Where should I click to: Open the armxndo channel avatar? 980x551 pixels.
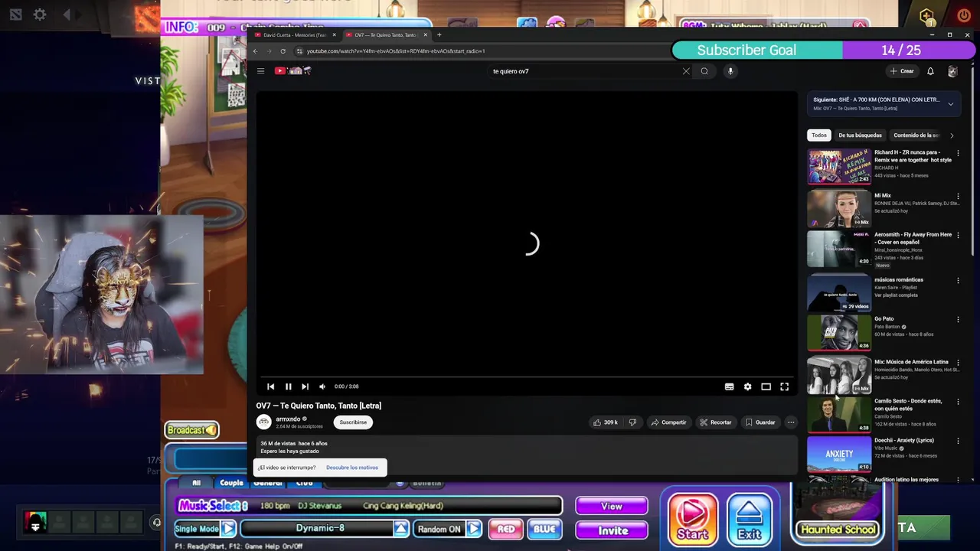[264, 422]
